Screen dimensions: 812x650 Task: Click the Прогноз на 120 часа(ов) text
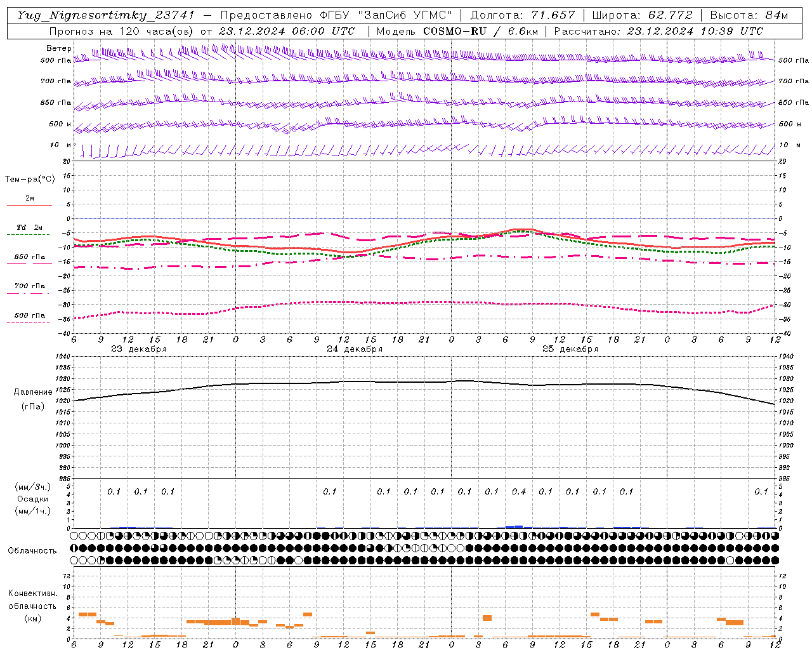tap(122, 31)
